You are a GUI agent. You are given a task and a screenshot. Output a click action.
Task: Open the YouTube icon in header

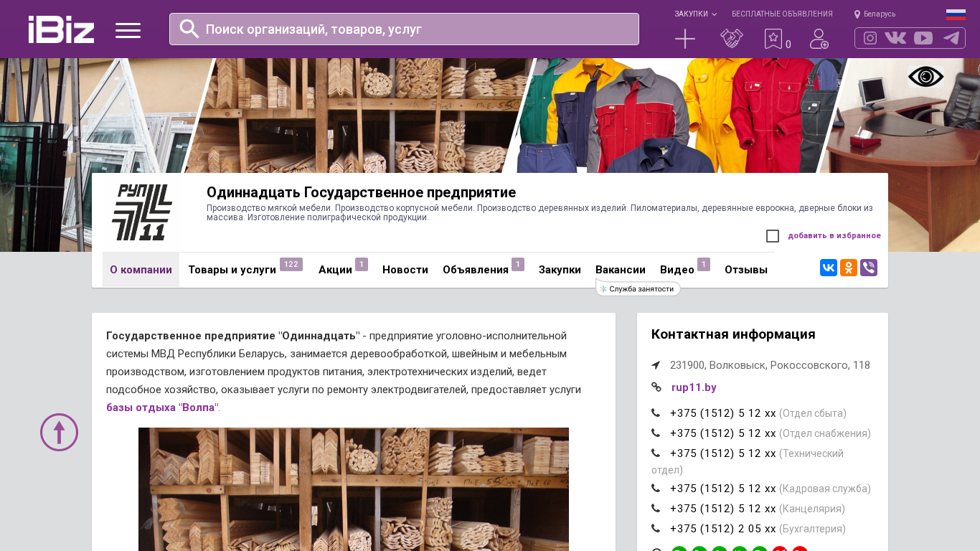923,38
